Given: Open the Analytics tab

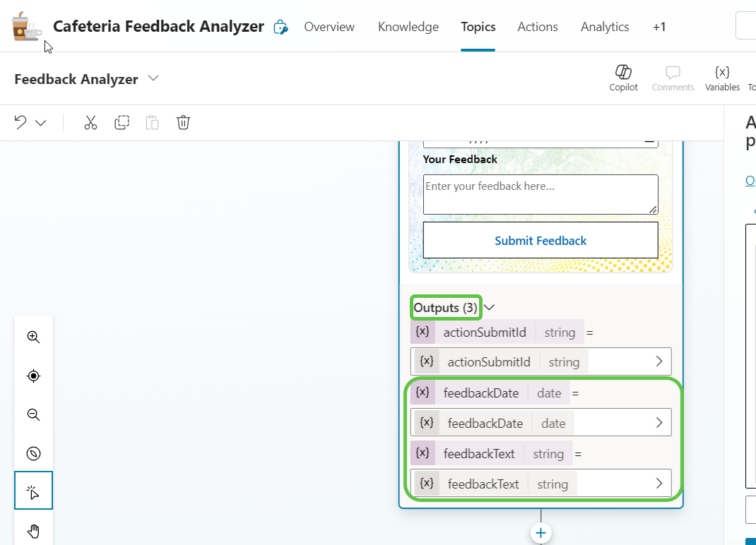Looking at the screenshot, I should [604, 27].
